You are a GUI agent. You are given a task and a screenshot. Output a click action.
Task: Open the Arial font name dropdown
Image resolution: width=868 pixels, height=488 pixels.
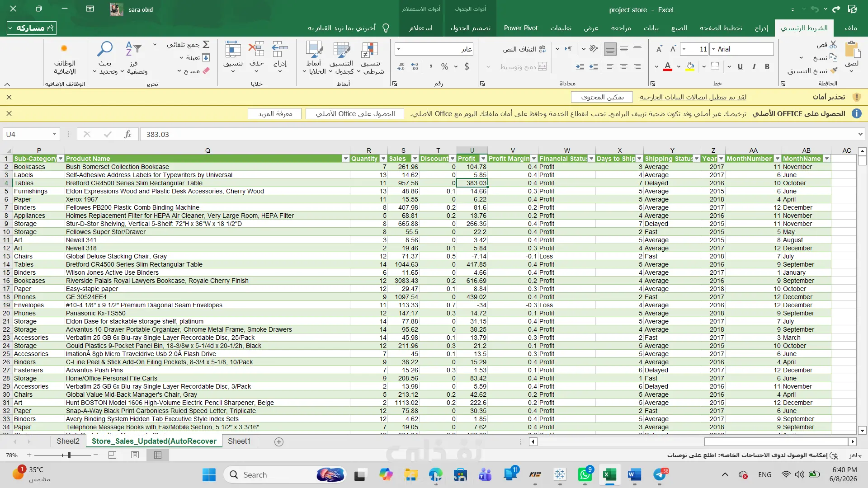(713, 49)
